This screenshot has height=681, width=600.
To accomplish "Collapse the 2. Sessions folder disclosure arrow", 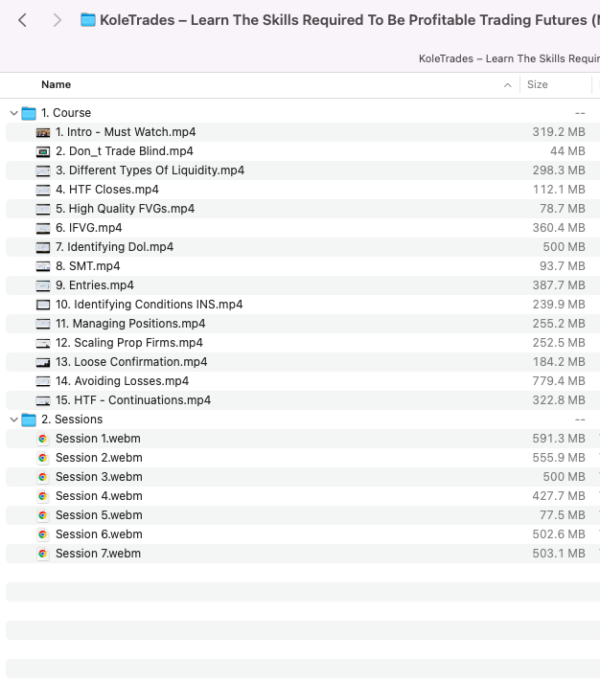I will [x=13, y=420].
